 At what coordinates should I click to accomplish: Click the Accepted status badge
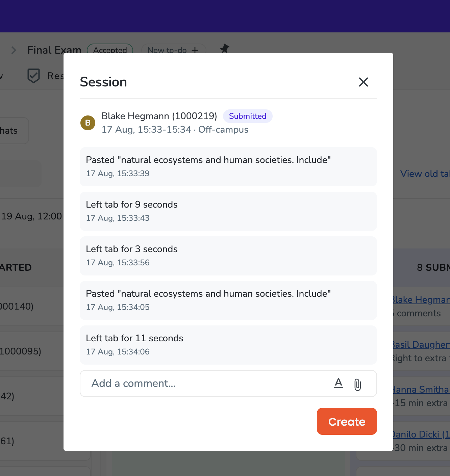point(110,49)
